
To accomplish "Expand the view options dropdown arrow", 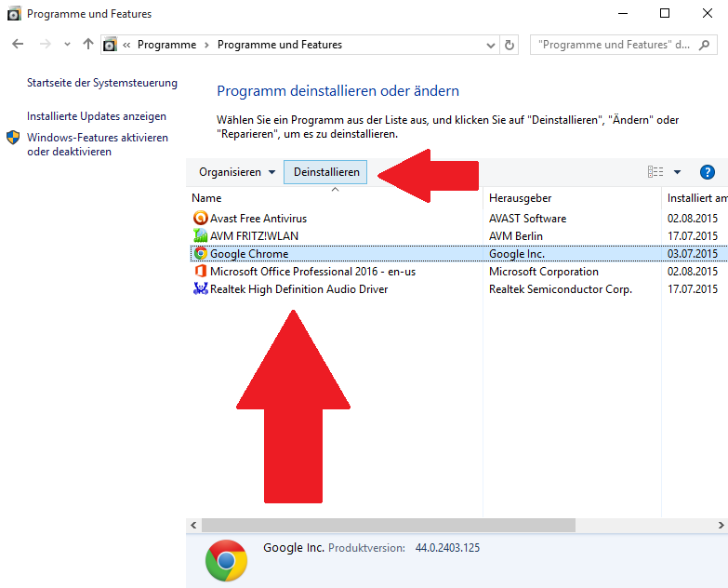I will [678, 172].
